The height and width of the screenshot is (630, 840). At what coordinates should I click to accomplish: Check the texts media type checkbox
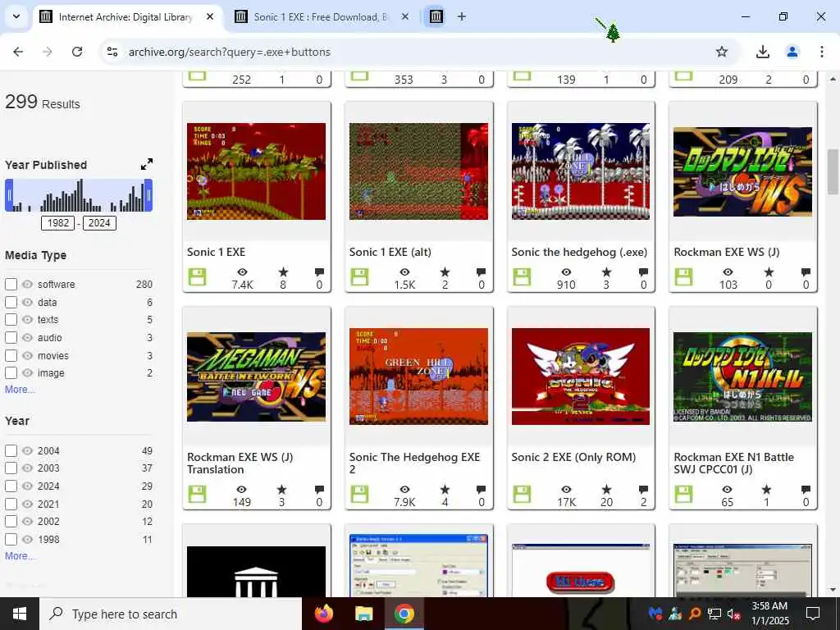tap(11, 320)
